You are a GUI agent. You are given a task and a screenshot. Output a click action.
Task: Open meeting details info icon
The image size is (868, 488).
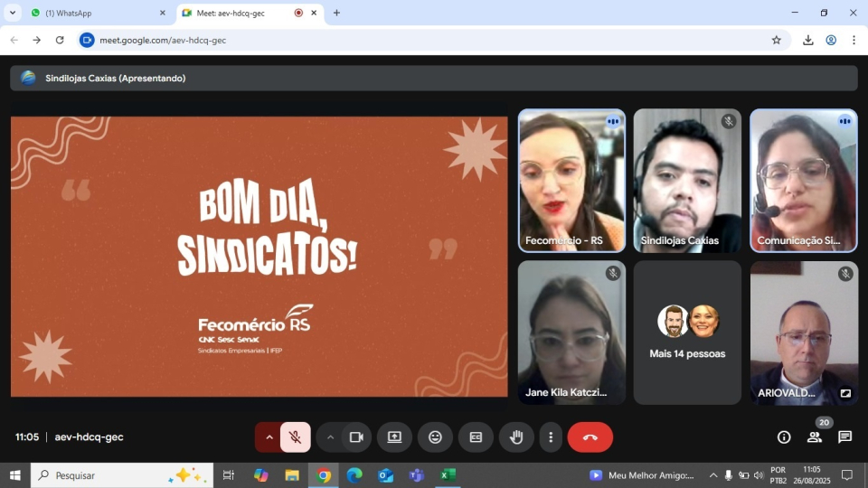784,437
